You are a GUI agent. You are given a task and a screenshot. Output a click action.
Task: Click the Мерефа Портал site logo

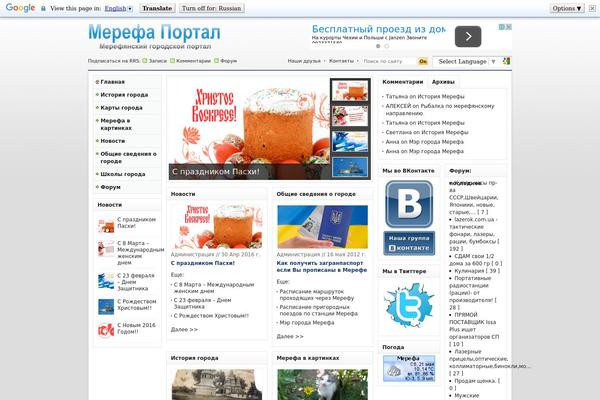coord(154,33)
